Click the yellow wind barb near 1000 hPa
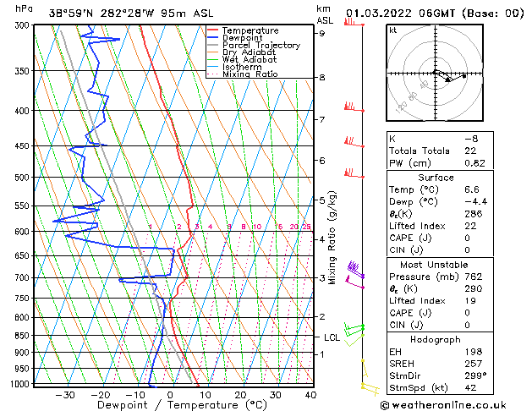The image size is (532, 411). pos(370,389)
